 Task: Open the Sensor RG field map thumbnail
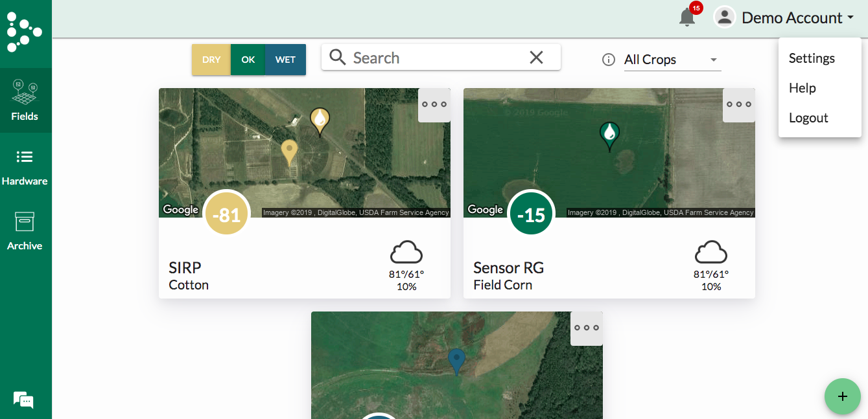609,152
